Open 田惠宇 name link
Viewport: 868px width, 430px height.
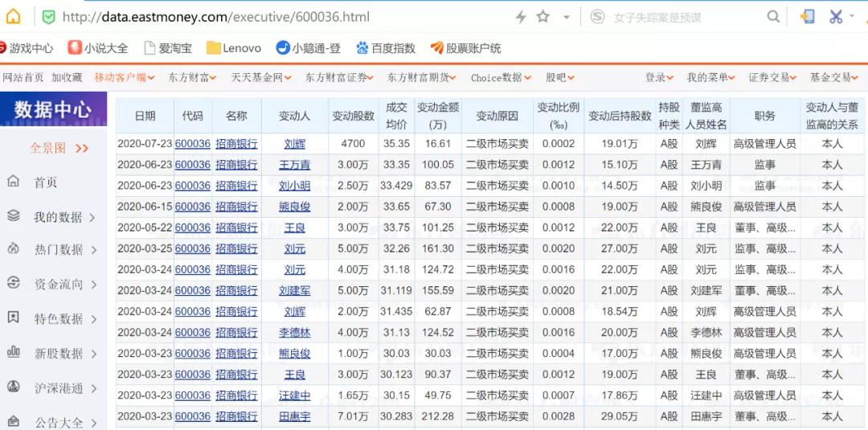coord(294,416)
